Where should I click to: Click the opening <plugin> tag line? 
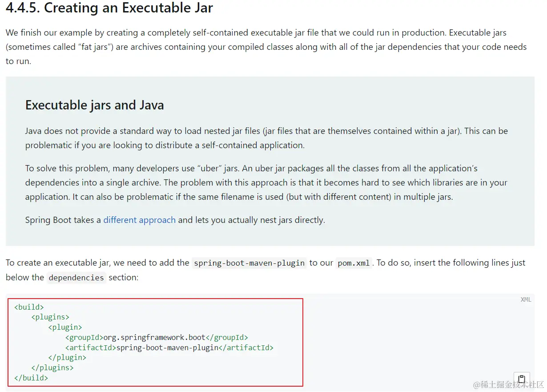tap(65, 327)
